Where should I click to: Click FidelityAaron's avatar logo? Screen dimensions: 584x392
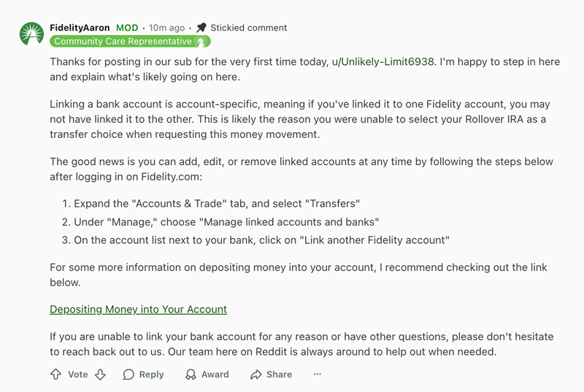[x=31, y=34]
